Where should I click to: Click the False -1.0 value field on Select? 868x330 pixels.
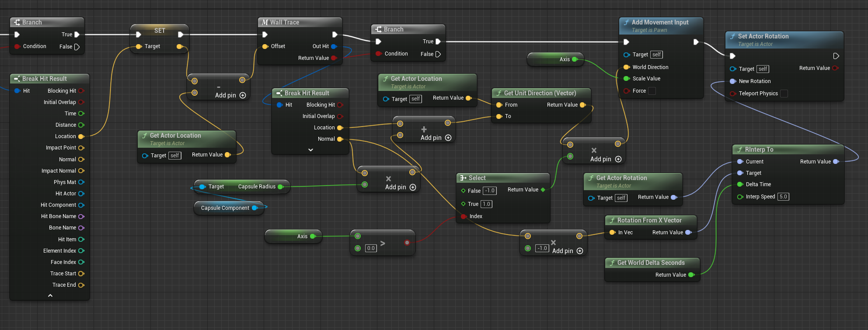[x=490, y=191]
